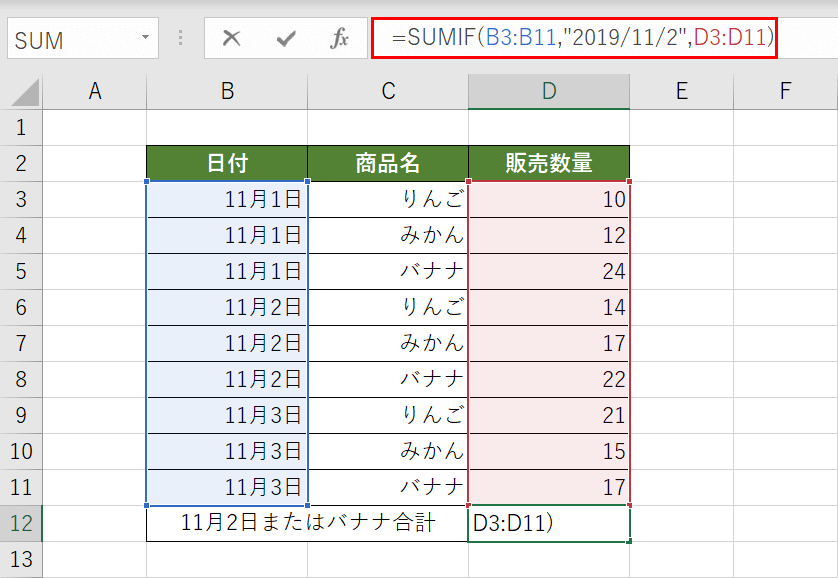This screenshot has height=578, width=838.
Task: Select row 2 header
Action: point(22,163)
